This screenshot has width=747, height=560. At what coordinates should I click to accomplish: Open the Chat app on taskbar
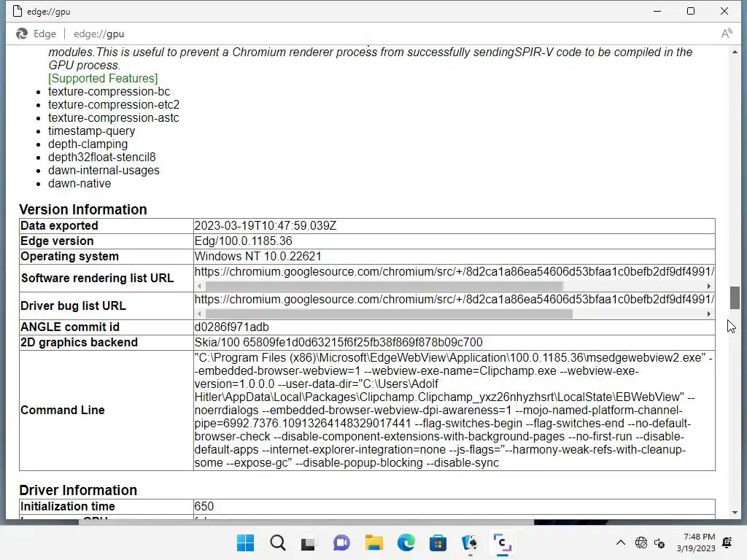341,542
